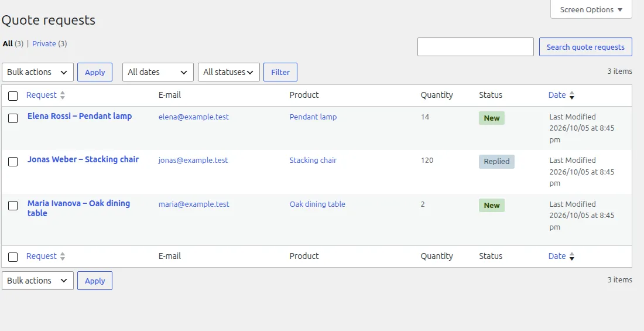The image size is (644, 331).
Task: Open the top Bulk actions dropdown
Action: [x=38, y=72]
